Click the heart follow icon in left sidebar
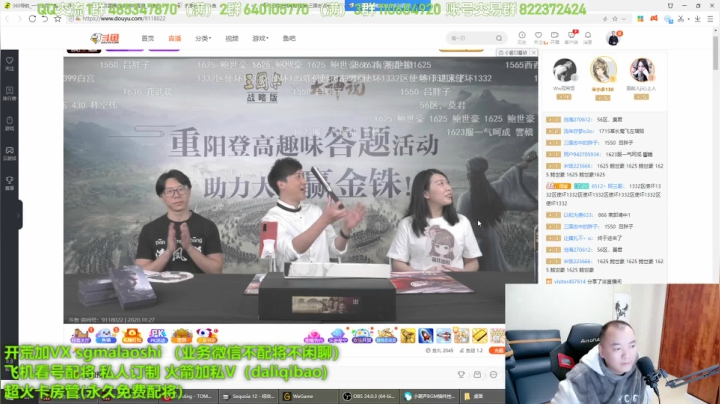Viewport: 720px width, 404px height. pos(10,63)
